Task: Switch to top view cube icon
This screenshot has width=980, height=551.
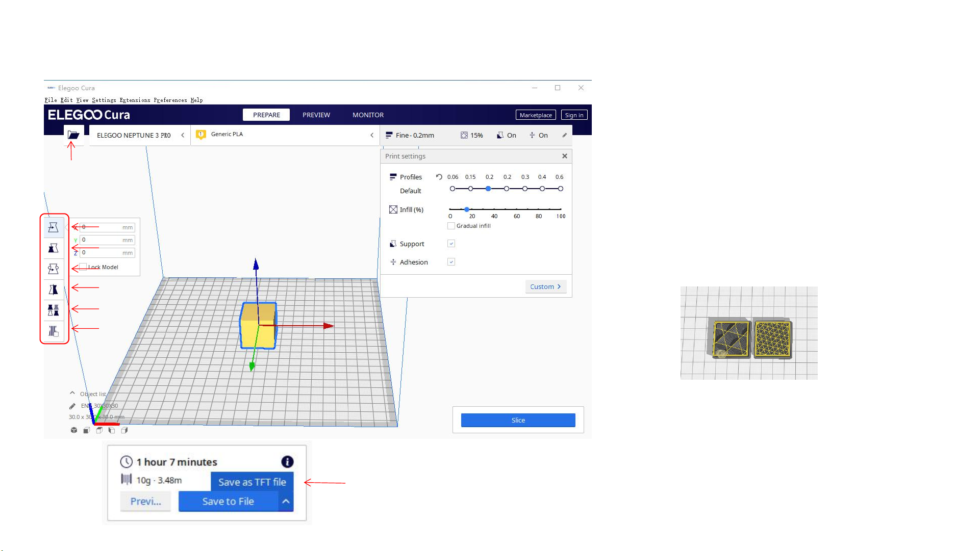Action: 99,430
